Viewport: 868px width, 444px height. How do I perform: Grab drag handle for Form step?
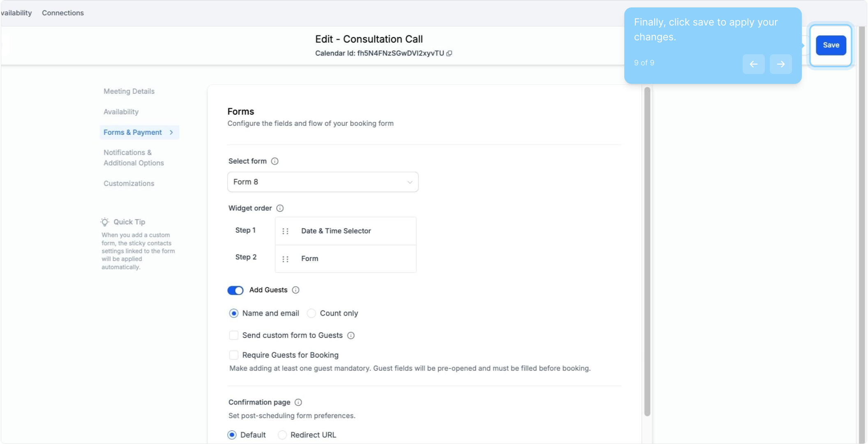click(x=285, y=259)
